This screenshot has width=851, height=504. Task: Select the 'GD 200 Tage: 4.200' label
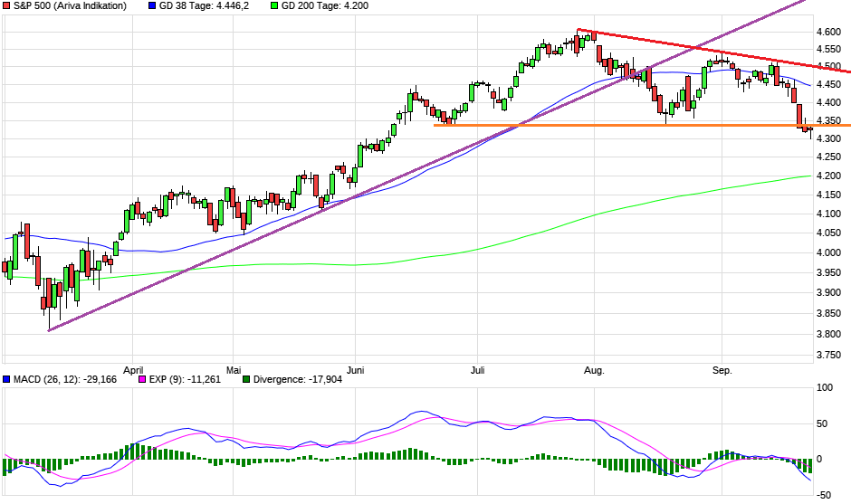point(324,6)
